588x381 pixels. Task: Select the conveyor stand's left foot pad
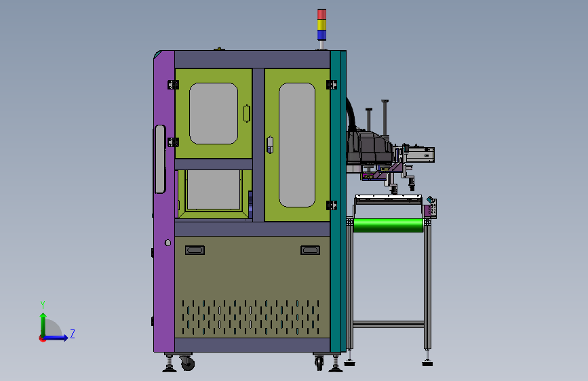click(349, 363)
